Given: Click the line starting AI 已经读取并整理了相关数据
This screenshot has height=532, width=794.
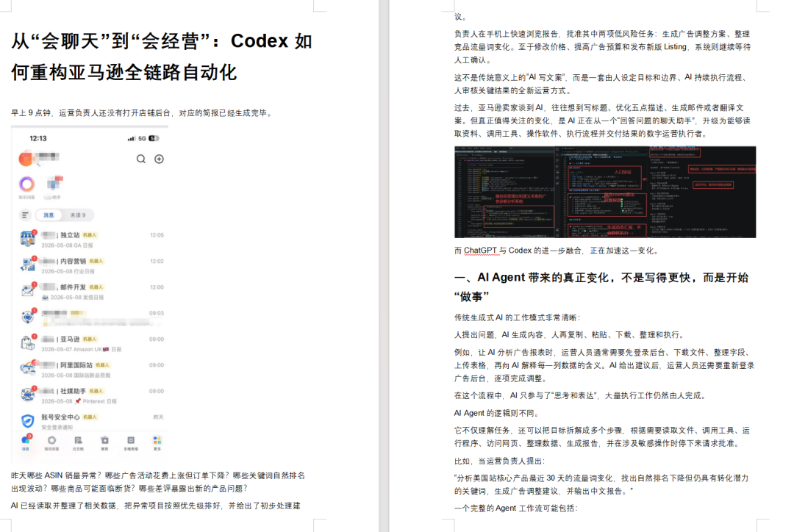Looking at the screenshot, I should point(155,506).
